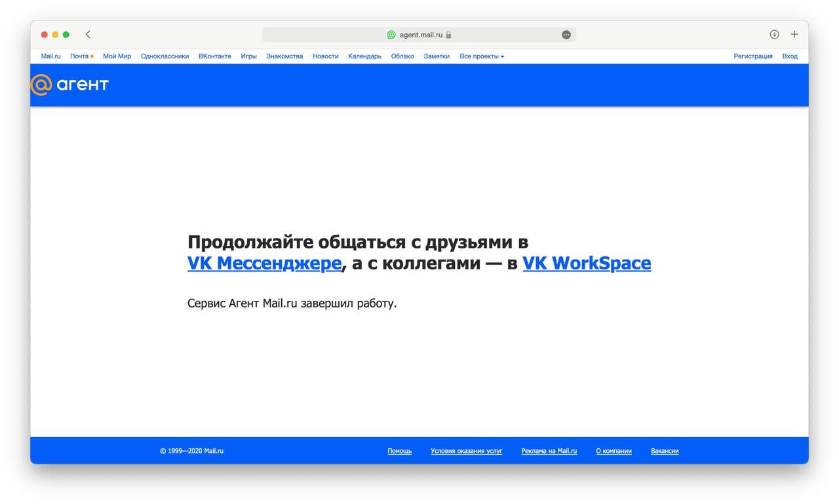The image size is (839, 504).
Task: Open ВКонтакте link
Action: point(215,56)
